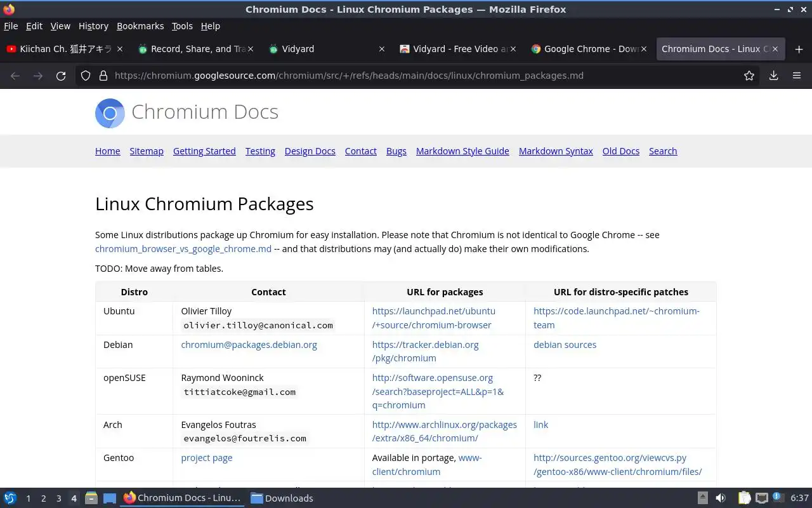Open the removable media eject tray icon

pyautogui.click(x=703, y=498)
